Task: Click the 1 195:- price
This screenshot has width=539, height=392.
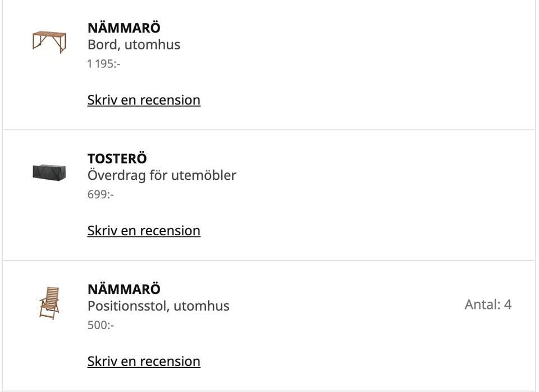Action: 104,64
